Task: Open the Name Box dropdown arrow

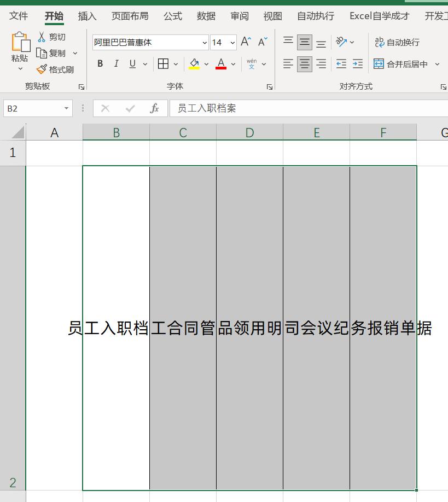Action: tap(66, 108)
